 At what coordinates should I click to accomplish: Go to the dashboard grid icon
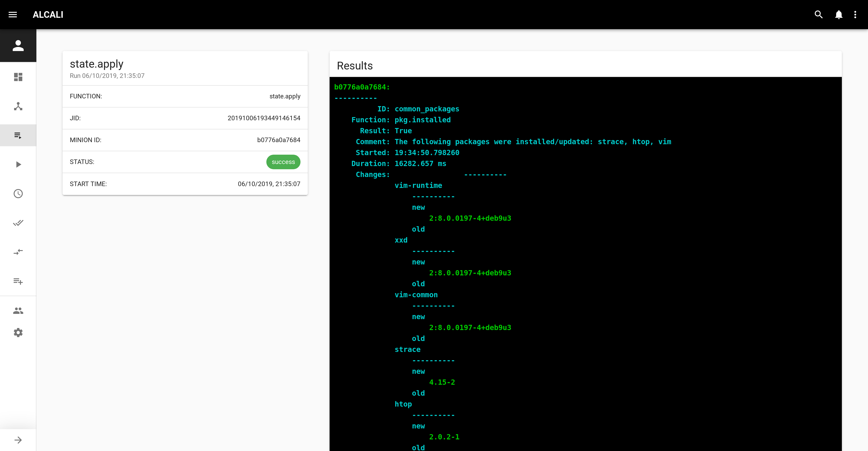click(18, 77)
